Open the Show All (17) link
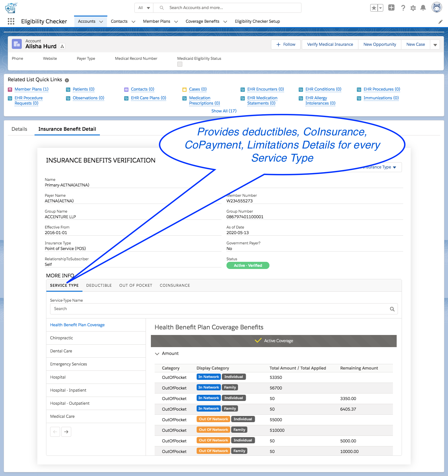 point(224,111)
